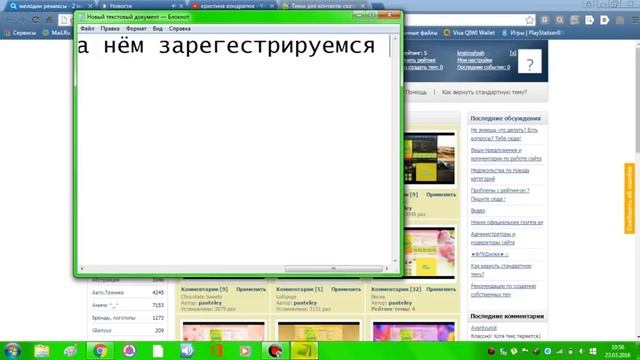Open the Правка menu in Notepad
The width and height of the screenshot is (640, 360).
click(x=110, y=29)
